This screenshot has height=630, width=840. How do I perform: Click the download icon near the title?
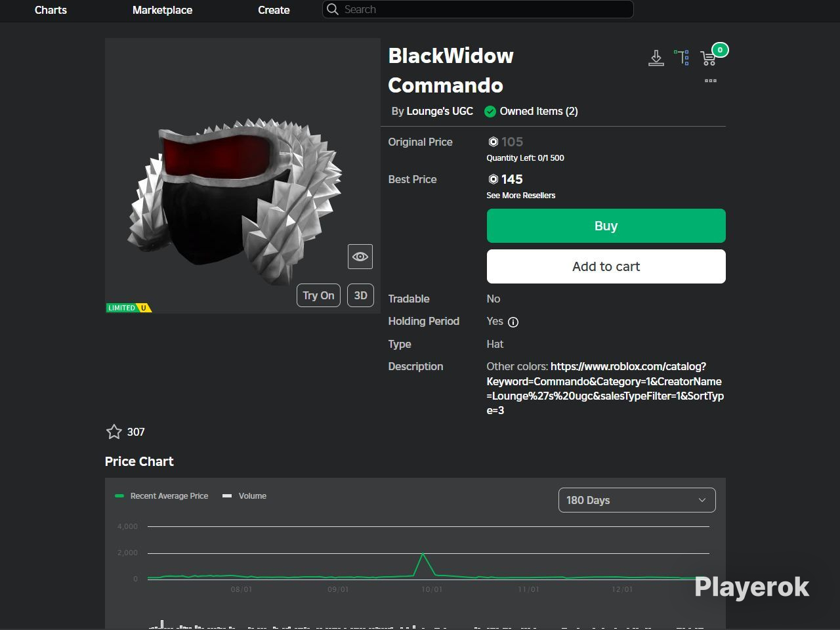(x=656, y=58)
